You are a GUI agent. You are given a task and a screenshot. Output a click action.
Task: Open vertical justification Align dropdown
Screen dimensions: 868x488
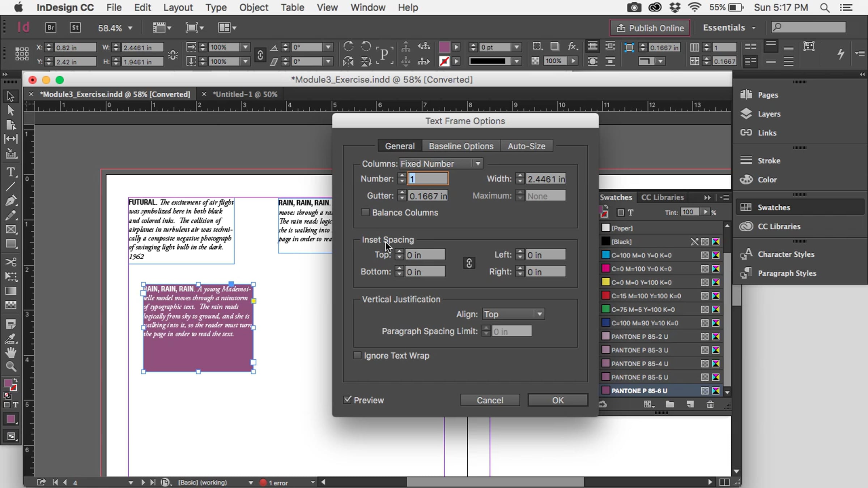(x=513, y=314)
